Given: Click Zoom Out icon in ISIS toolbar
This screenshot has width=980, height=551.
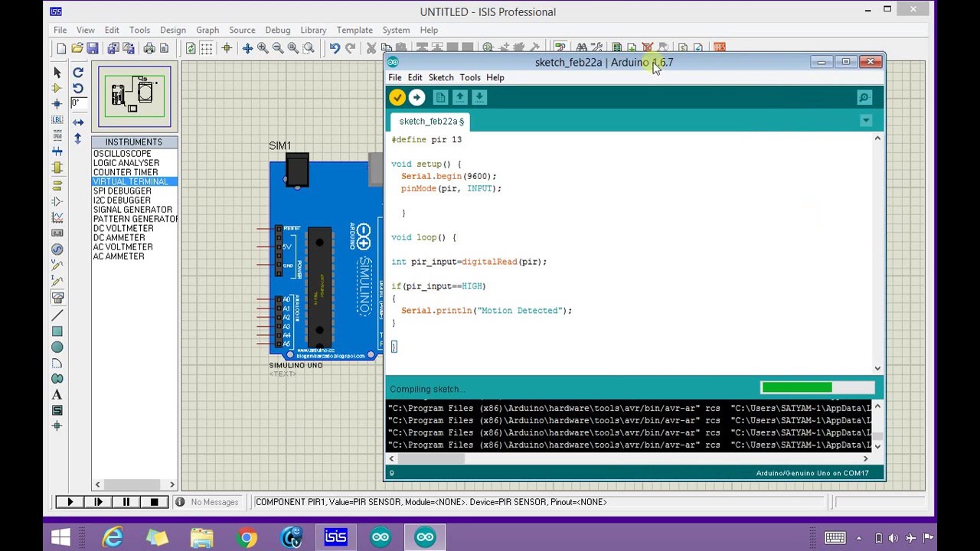Looking at the screenshot, I should pyautogui.click(x=278, y=48).
